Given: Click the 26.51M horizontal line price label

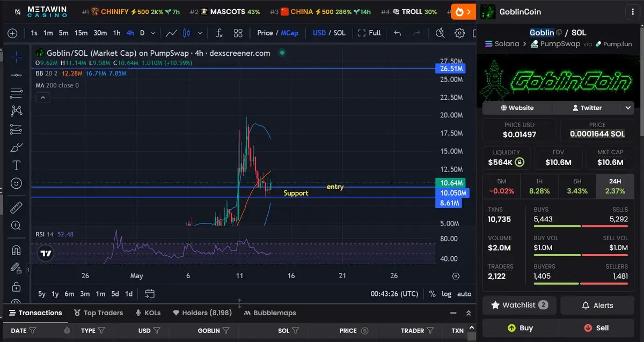Looking at the screenshot, I should tap(450, 69).
